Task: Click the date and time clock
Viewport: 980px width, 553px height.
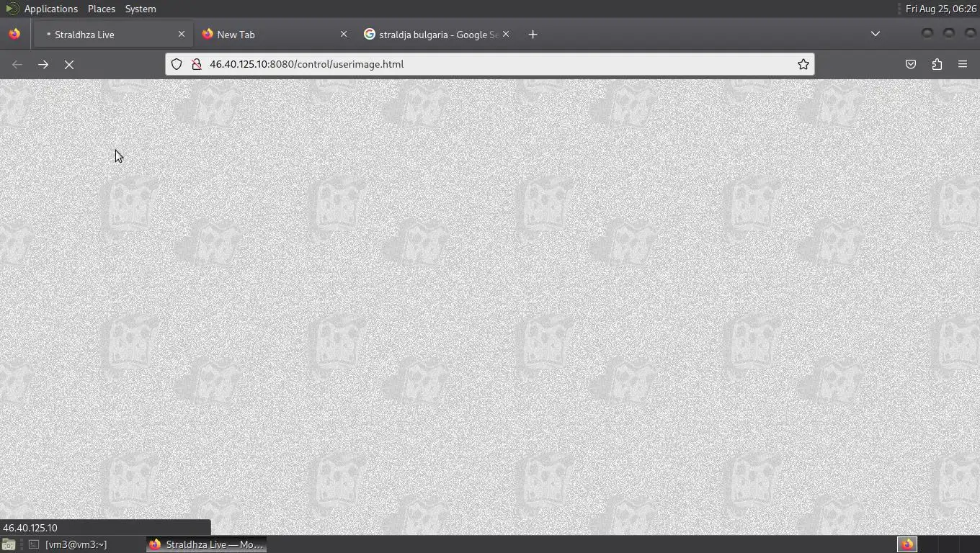Action: pos(941,9)
